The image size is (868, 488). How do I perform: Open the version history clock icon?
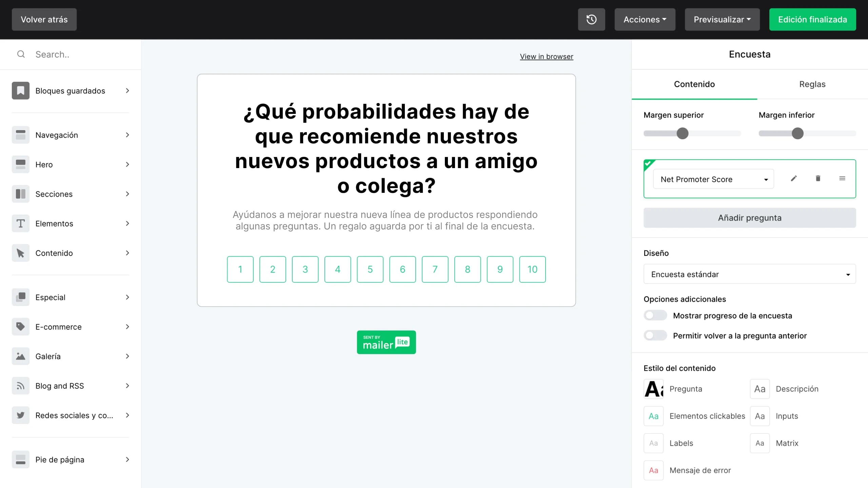(591, 19)
